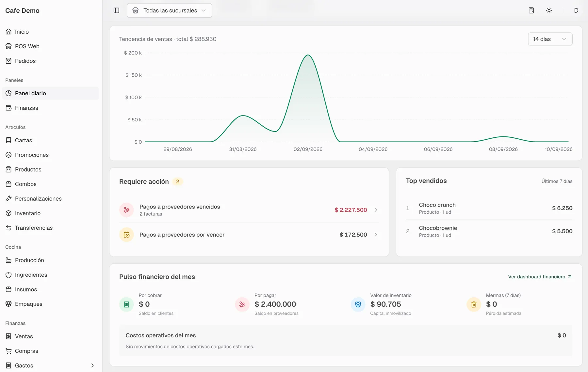
Task: Click the Valor de inventario blue icon
Action: (358, 304)
